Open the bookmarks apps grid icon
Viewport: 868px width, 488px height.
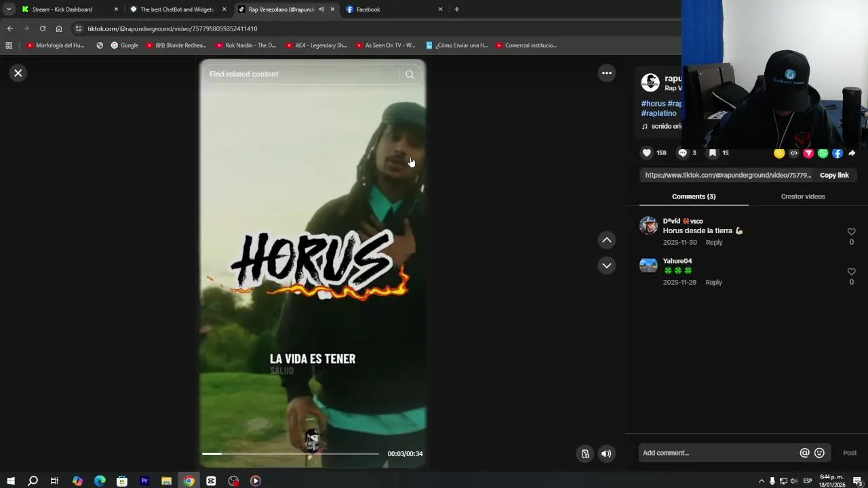point(9,45)
